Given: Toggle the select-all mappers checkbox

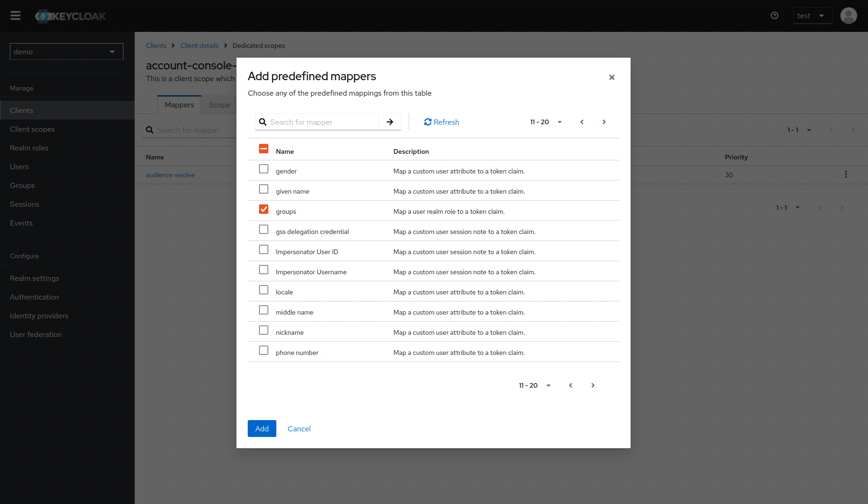Looking at the screenshot, I should pos(264,149).
